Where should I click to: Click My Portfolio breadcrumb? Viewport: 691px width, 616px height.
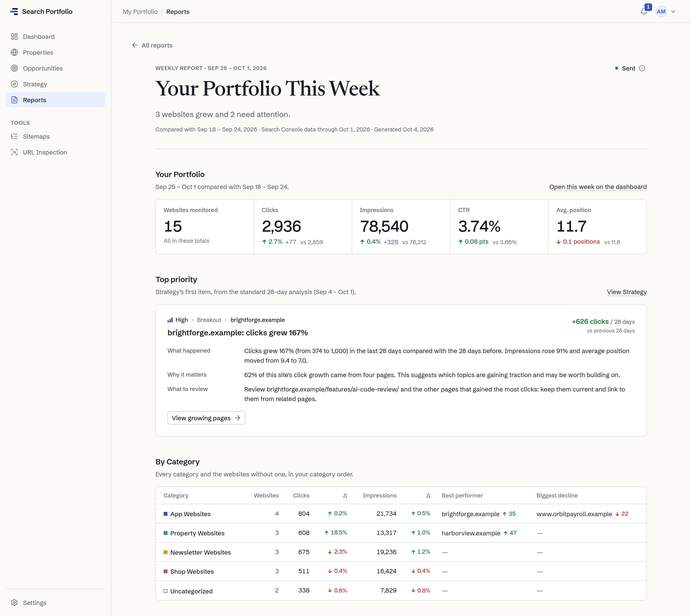140,12
